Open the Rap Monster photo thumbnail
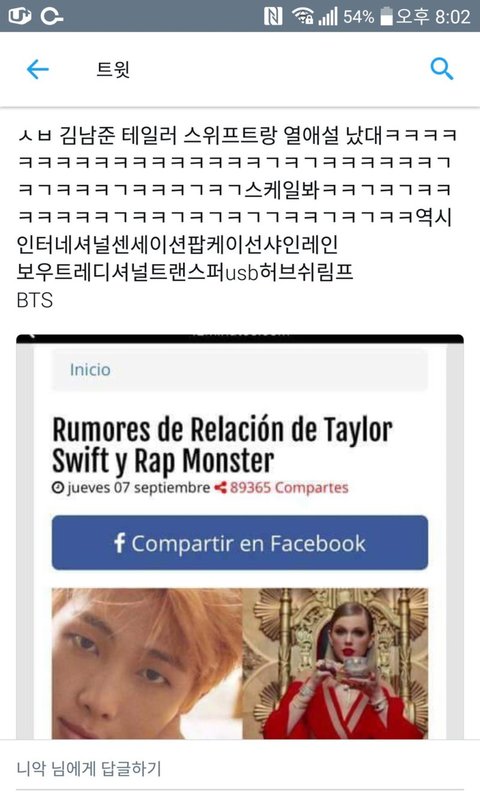 pyautogui.click(x=147, y=663)
